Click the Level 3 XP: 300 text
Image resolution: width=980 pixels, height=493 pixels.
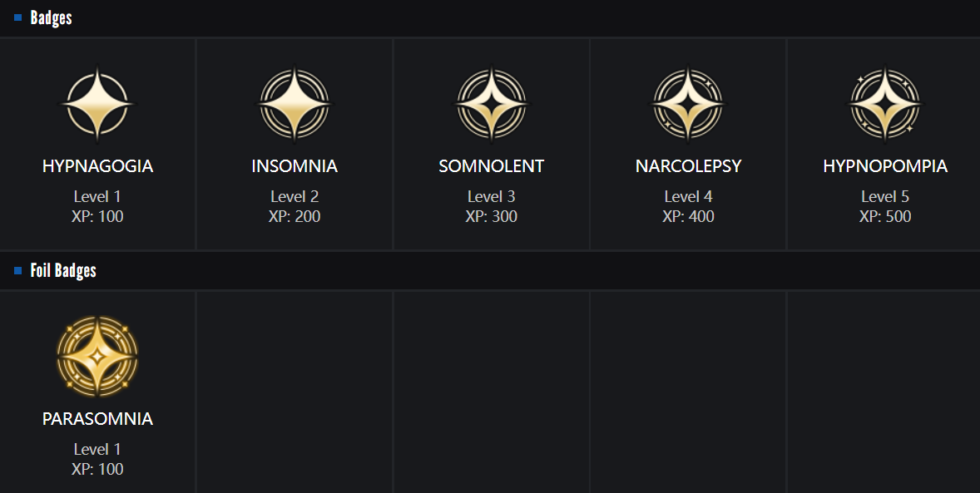point(491,207)
